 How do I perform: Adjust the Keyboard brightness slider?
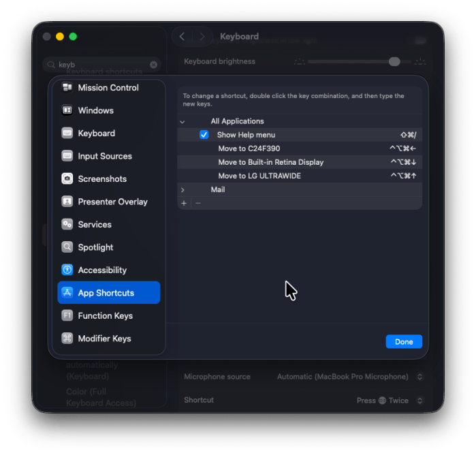[394, 61]
